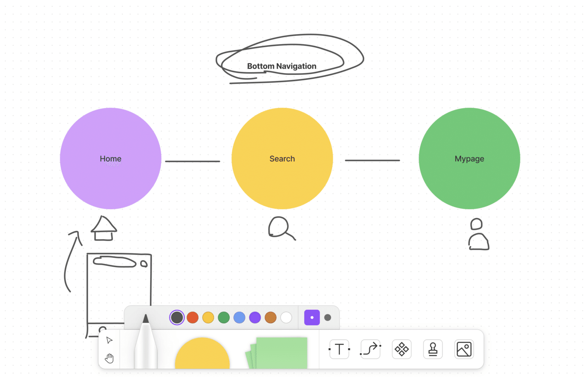Pick the Marker pen tool

pyautogui.click(x=146, y=345)
